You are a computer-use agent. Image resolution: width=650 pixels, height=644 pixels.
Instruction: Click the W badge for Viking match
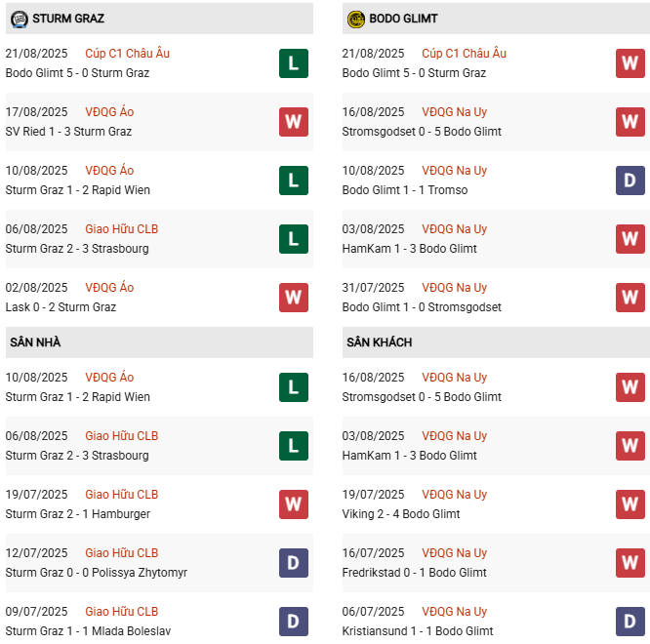[630, 504]
